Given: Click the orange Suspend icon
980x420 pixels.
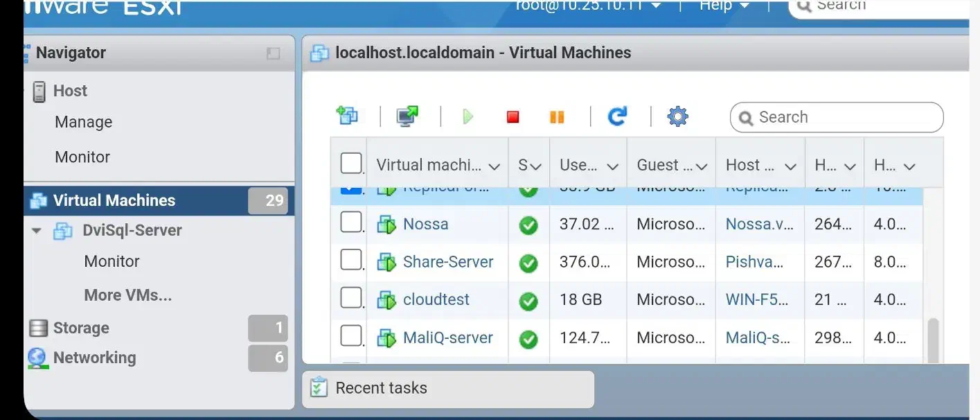Looking at the screenshot, I should coord(557,116).
